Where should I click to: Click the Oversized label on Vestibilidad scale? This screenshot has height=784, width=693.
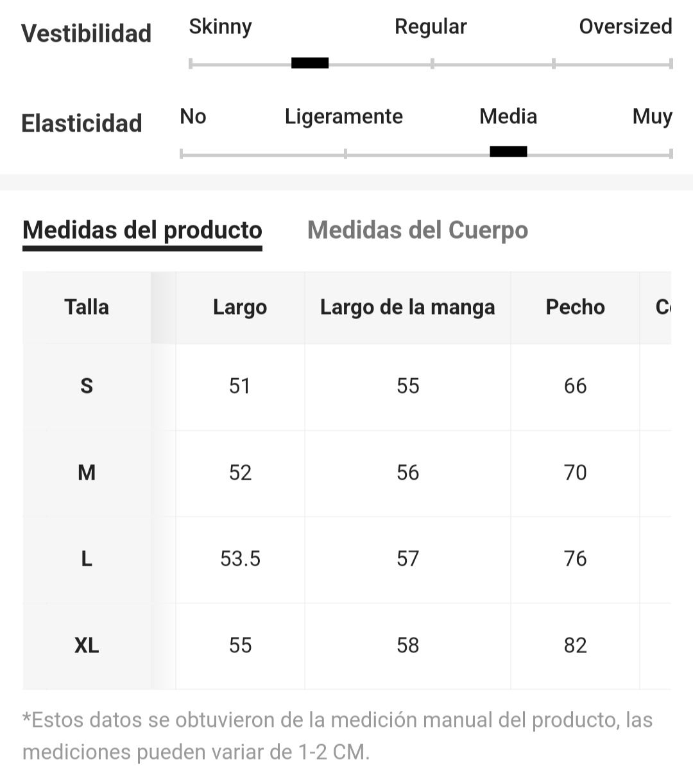pyautogui.click(x=626, y=26)
